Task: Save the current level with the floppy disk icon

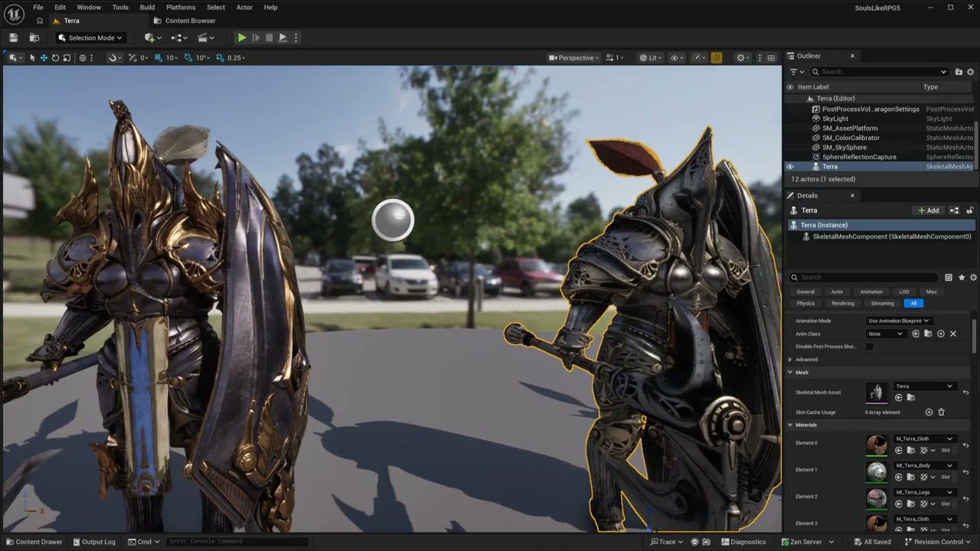Action: pyautogui.click(x=13, y=37)
